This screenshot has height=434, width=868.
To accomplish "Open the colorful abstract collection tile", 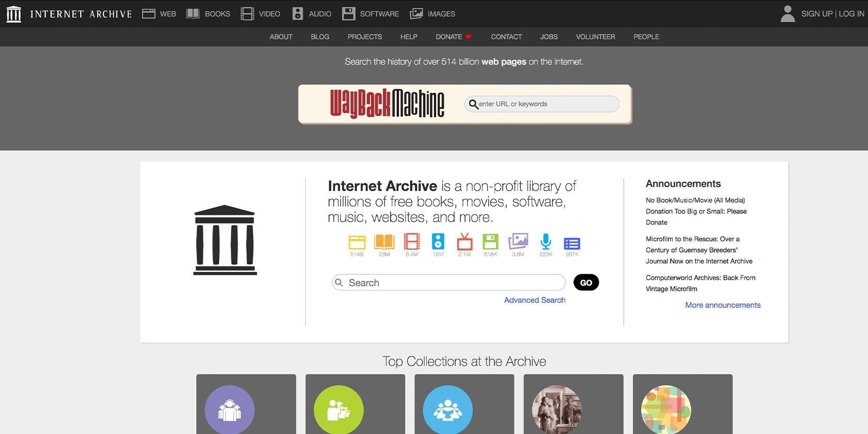I will pos(683,404).
